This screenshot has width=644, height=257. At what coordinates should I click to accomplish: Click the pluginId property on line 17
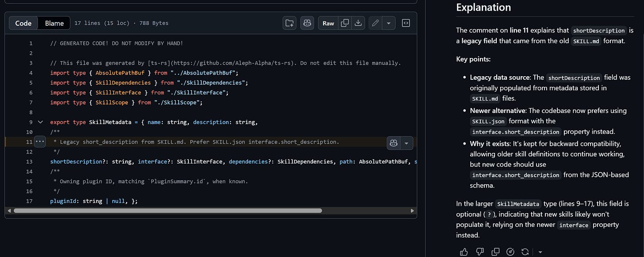pyautogui.click(x=63, y=201)
